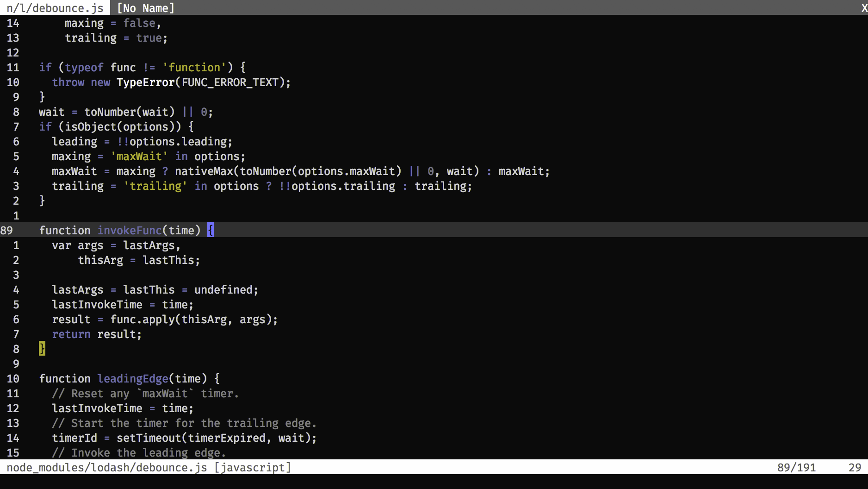Image resolution: width=868 pixels, height=489 pixels.
Task: Click '!!options.leading' expression
Action: (172, 141)
